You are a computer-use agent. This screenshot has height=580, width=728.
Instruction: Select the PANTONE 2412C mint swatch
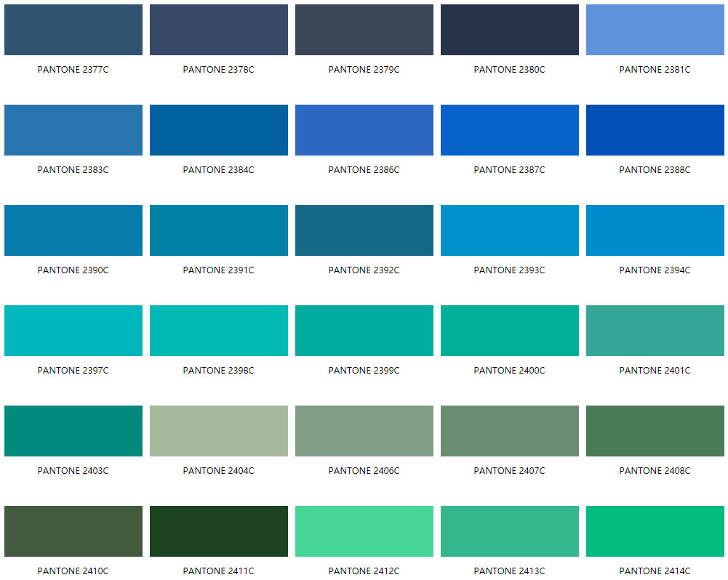coord(364,531)
